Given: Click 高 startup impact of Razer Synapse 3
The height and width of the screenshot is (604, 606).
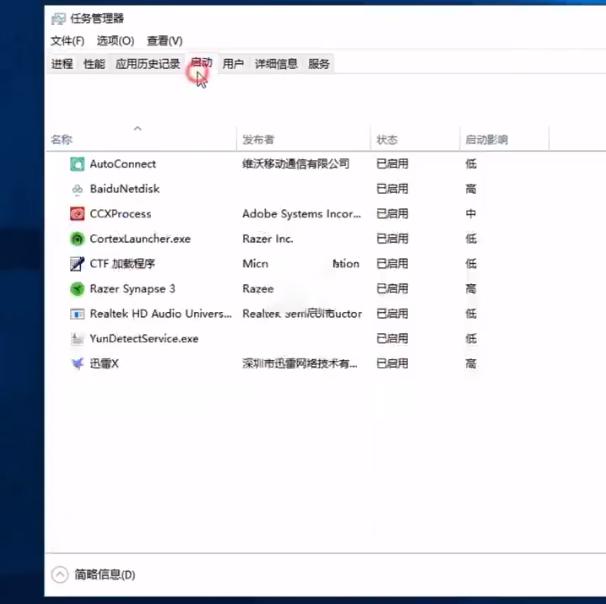Looking at the screenshot, I should [471, 289].
